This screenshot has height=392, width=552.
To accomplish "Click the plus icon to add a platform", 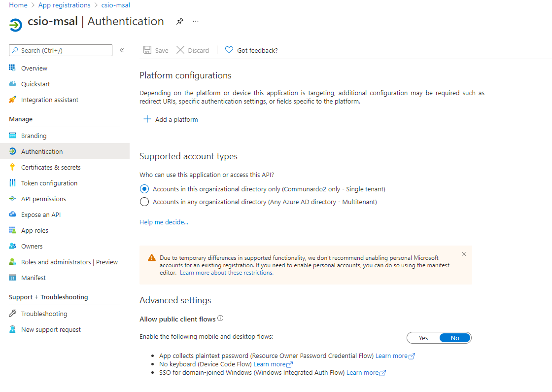I will tap(147, 119).
